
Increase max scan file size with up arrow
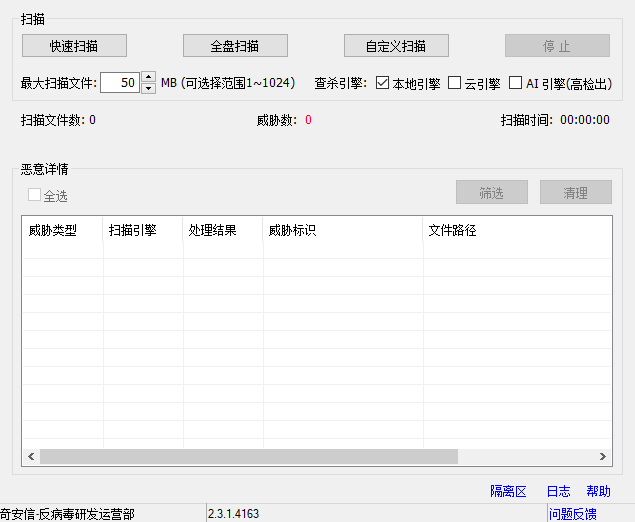pyautogui.click(x=149, y=77)
